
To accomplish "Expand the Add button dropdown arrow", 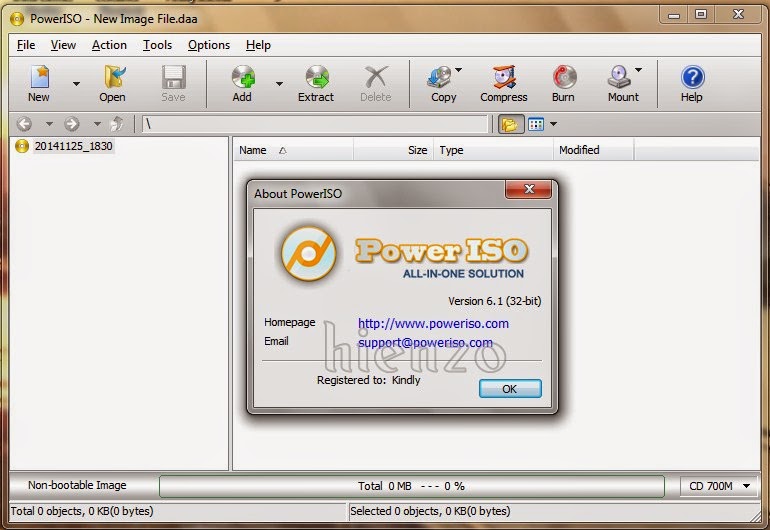I will [x=279, y=84].
